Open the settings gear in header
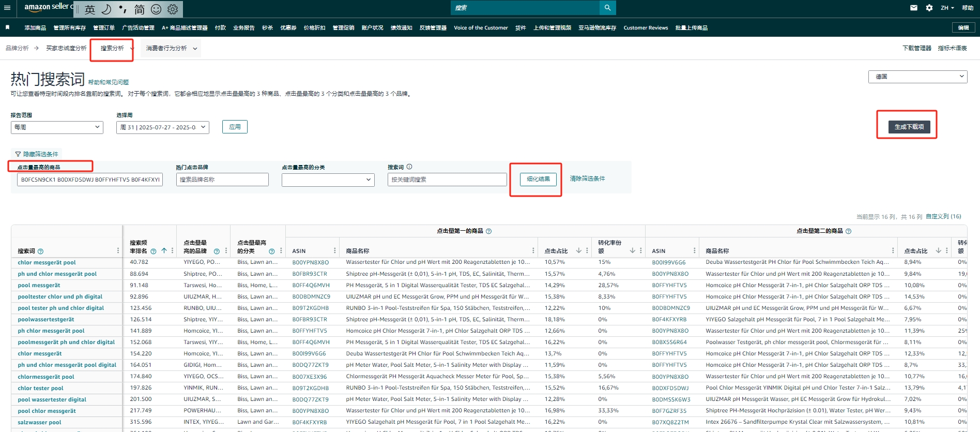Image resolution: width=980 pixels, height=432 pixels. tap(929, 8)
